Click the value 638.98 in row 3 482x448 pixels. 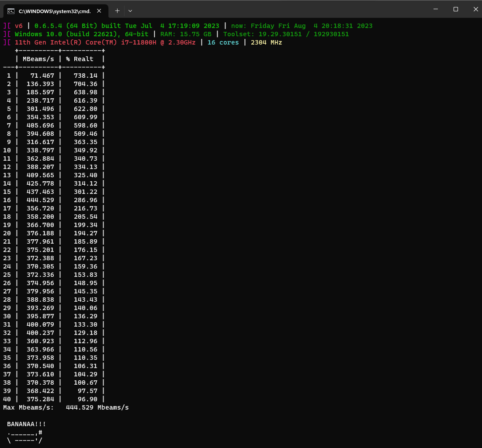point(86,92)
